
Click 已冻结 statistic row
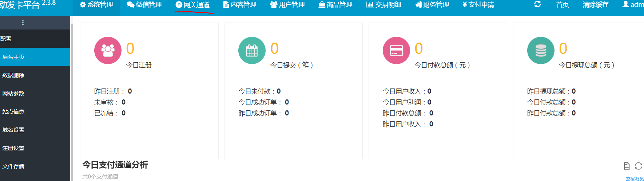pos(110,113)
